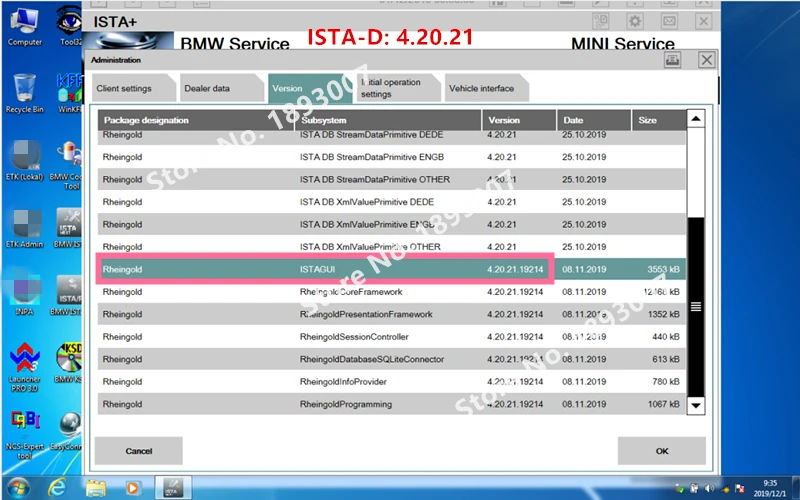Open the Tool32 desktop icon
The height and width of the screenshot is (500, 800).
[70, 27]
